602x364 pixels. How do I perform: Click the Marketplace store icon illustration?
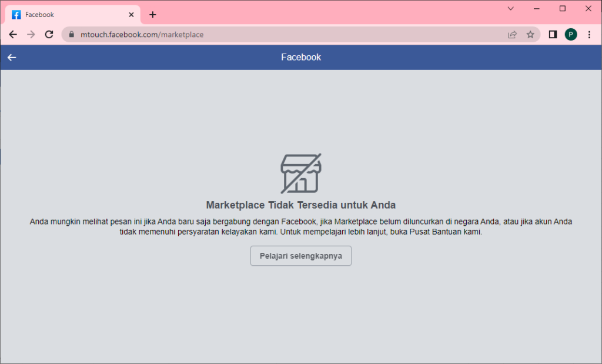[x=301, y=172]
